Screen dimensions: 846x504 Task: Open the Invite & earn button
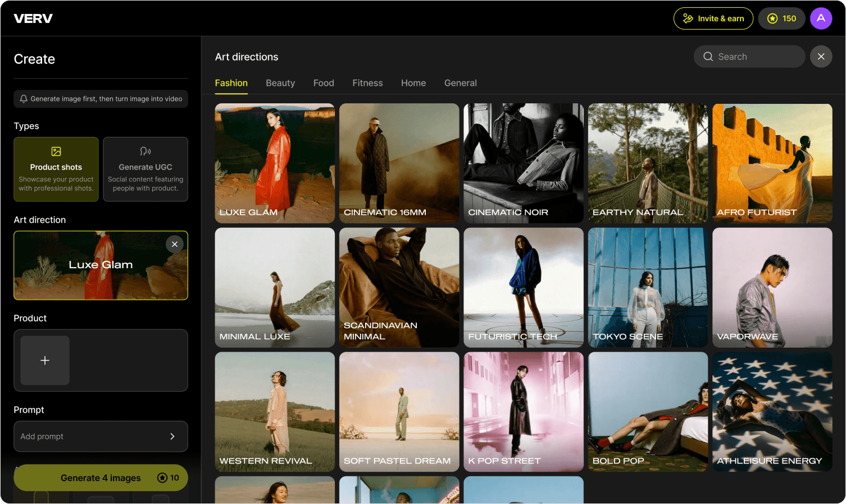713,19
